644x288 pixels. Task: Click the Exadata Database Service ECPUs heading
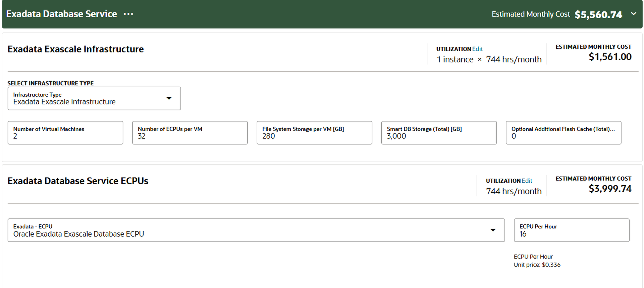pyautogui.click(x=78, y=181)
